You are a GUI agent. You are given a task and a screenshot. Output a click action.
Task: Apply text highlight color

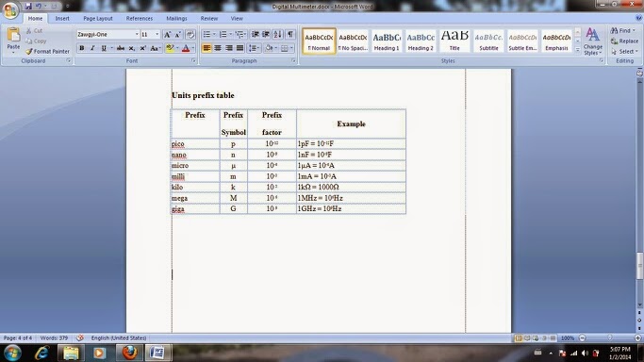(170, 48)
